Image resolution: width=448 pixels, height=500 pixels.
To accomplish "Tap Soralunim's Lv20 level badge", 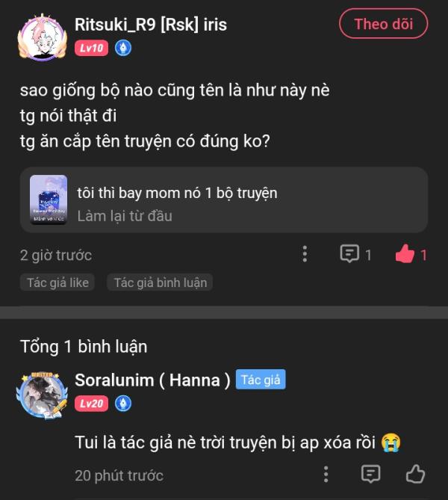I will 92,404.
